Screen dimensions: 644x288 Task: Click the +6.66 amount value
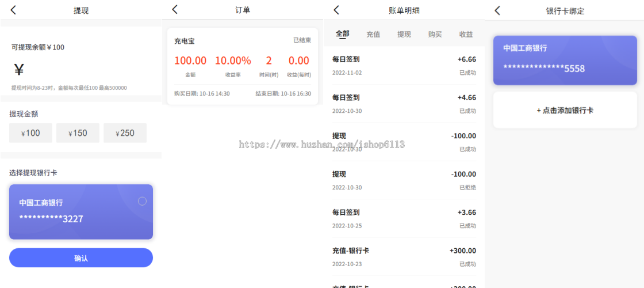coord(466,60)
